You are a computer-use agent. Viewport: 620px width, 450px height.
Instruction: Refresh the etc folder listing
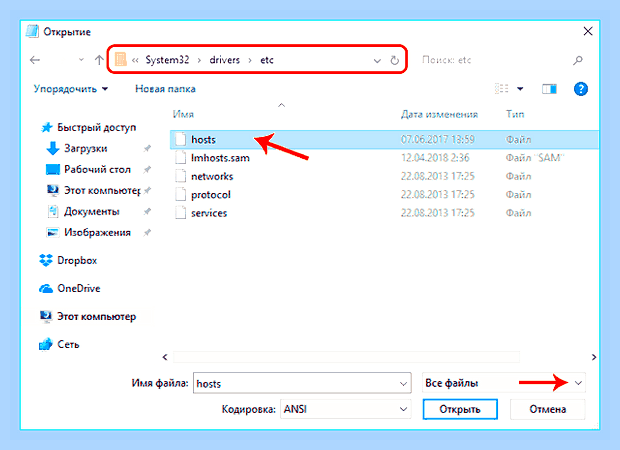coord(395,60)
